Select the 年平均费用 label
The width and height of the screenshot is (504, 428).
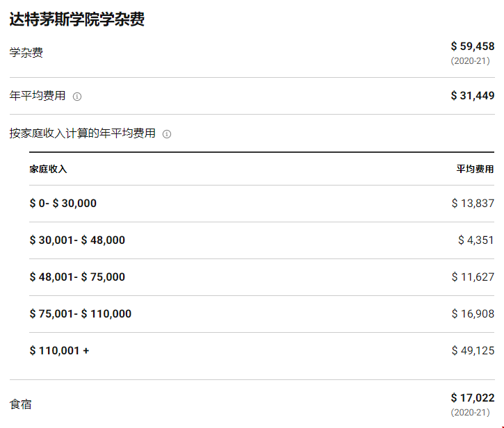[x=38, y=96]
